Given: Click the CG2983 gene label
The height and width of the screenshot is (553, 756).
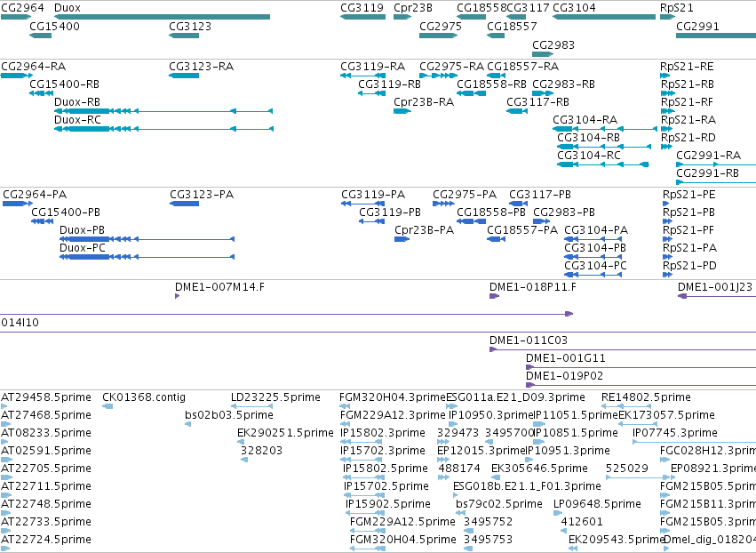Looking at the screenshot, I should tap(553, 44).
